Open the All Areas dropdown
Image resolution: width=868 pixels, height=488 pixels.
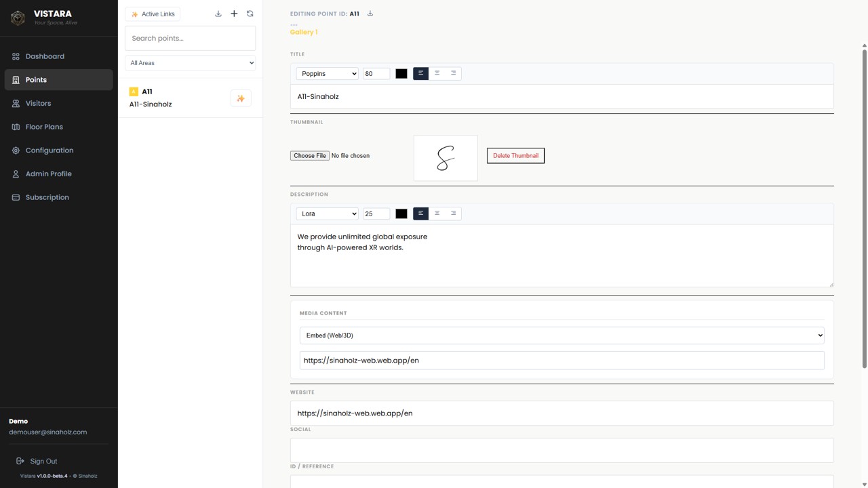click(191, 63)
